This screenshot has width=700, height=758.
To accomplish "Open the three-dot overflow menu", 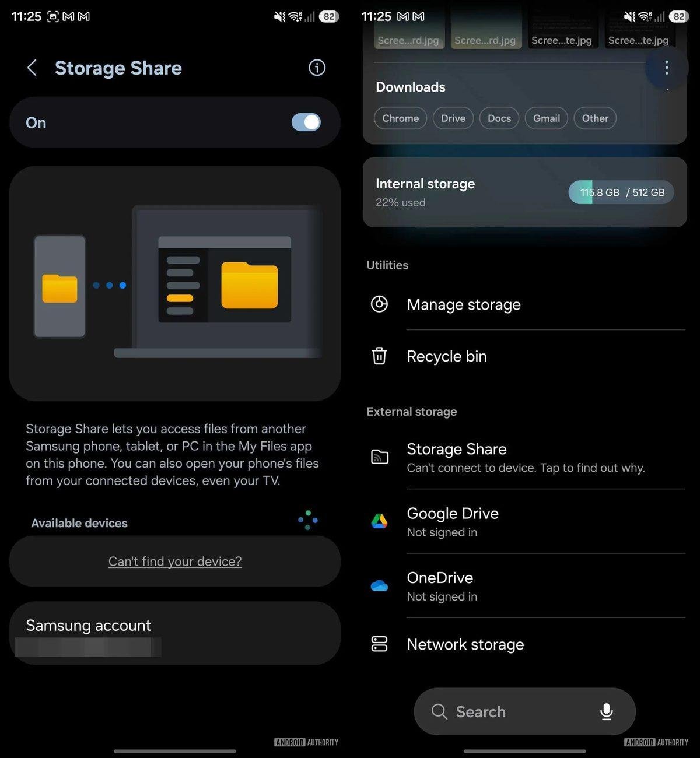I will point(666,68).
